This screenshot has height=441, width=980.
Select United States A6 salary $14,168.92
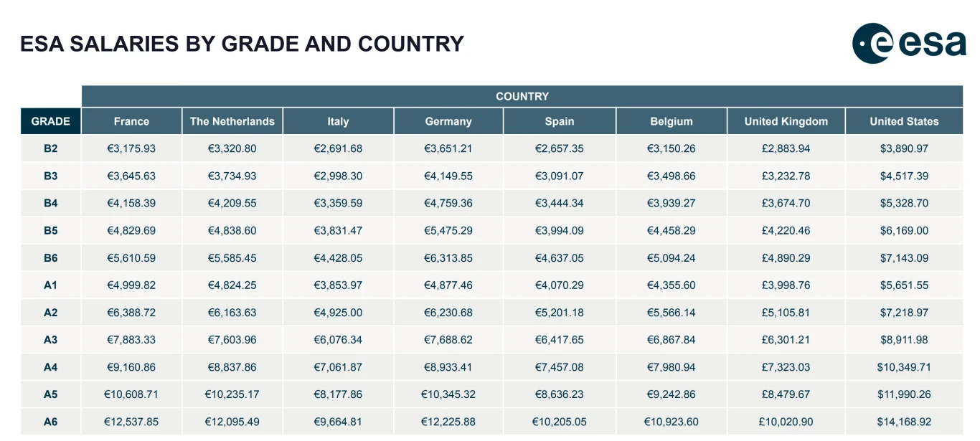point(904,422)
